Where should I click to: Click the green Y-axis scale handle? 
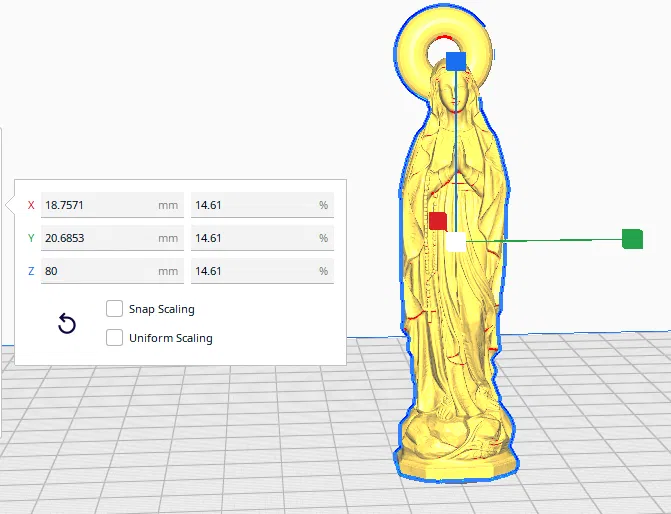click(x=632, y=239)
